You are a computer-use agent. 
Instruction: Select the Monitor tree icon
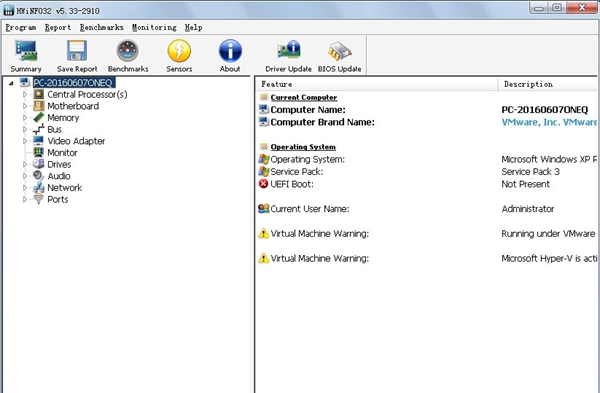point(39,152)
